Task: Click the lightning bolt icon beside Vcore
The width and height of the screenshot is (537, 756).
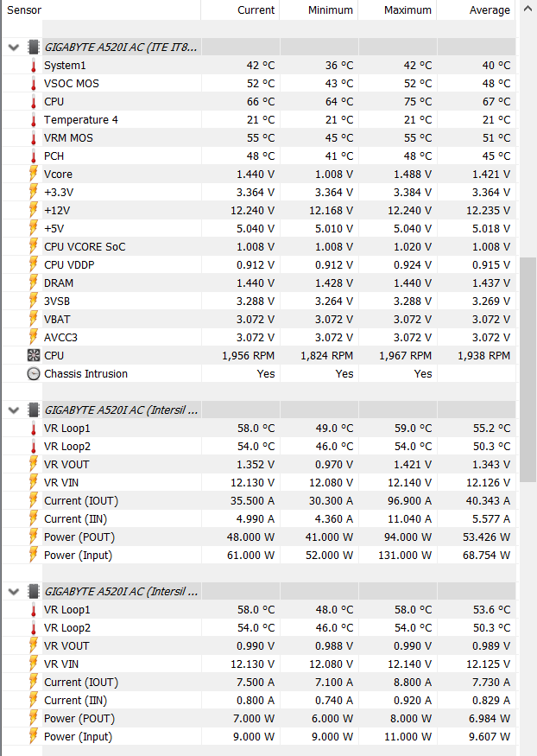Action: point(34,174)
